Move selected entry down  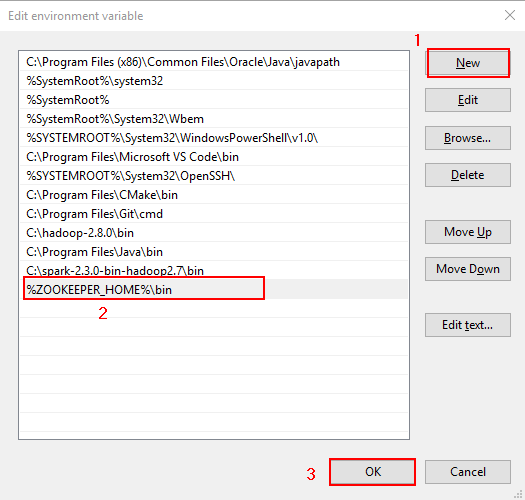(x=468, y=269)
